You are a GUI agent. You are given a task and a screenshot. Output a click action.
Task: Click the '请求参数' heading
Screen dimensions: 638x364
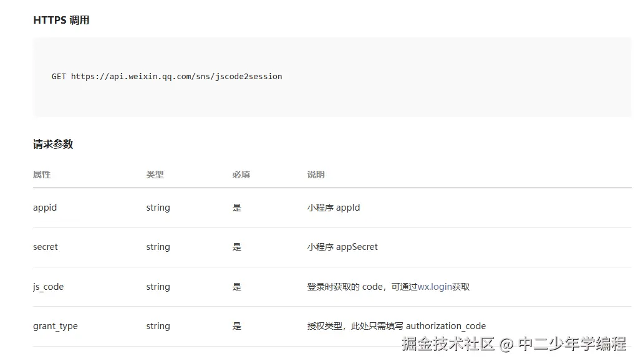pos(53,145)
